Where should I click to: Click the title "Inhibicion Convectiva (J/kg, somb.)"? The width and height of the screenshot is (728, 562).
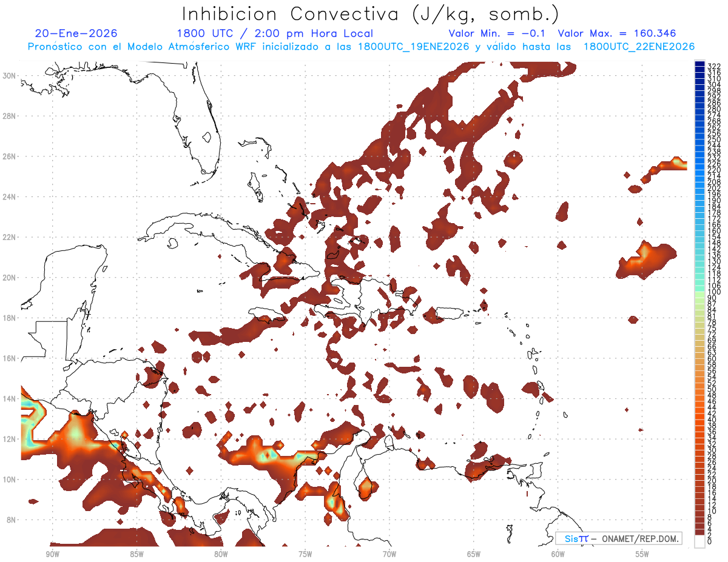pyautogui.click(x=371, y=13)
